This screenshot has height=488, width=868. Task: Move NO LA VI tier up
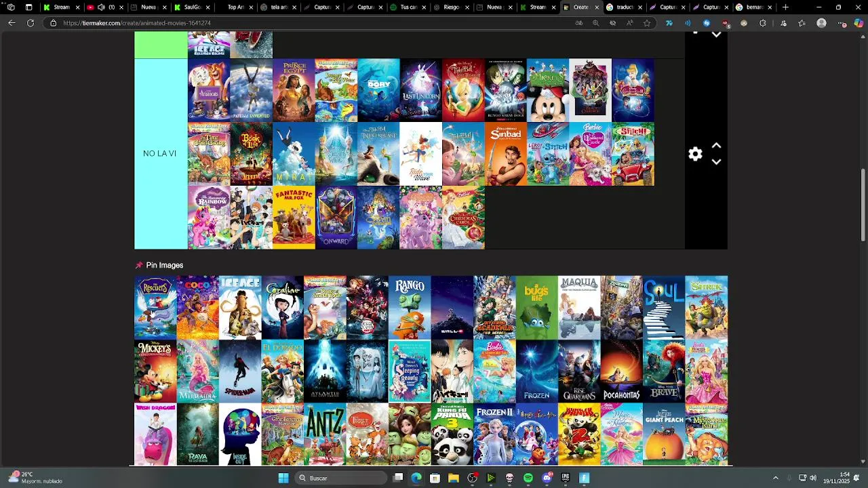[716, 146]
